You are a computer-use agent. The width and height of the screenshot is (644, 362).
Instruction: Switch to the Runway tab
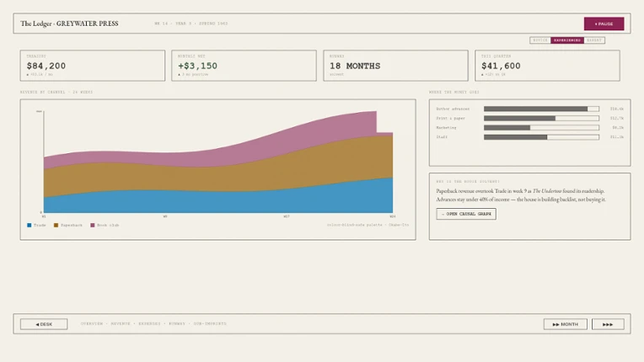pos(177,324)
